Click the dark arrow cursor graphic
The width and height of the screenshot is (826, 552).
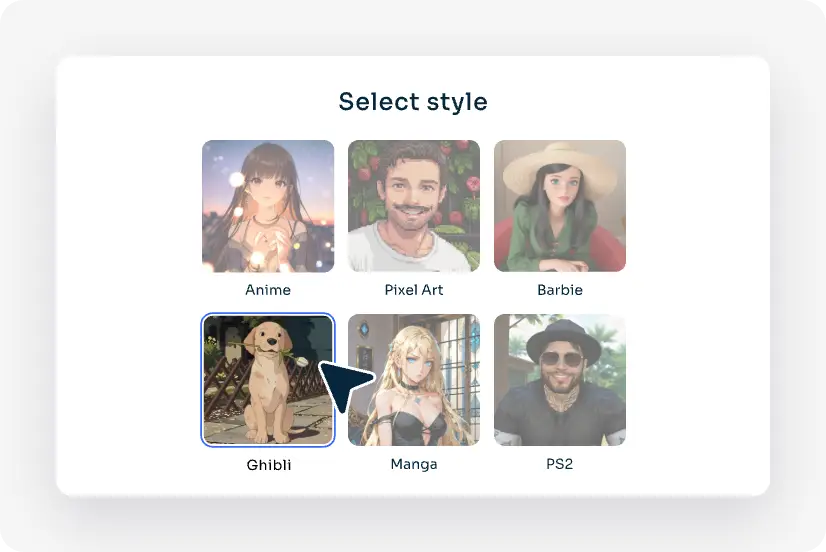pos(345,385)
